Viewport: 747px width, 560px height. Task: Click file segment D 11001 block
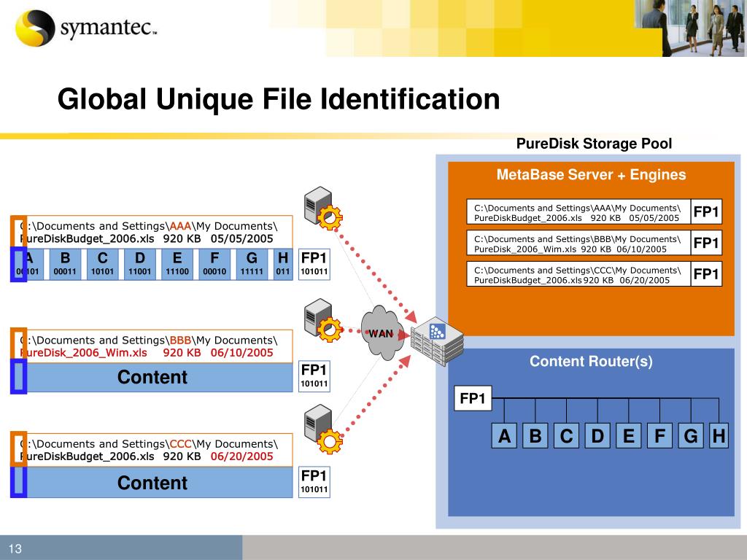(x=139, y=264)
